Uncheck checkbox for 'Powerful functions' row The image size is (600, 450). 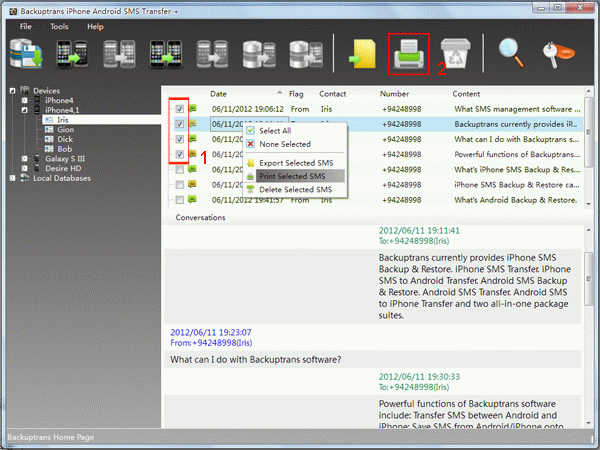click(x=179, y=155)
